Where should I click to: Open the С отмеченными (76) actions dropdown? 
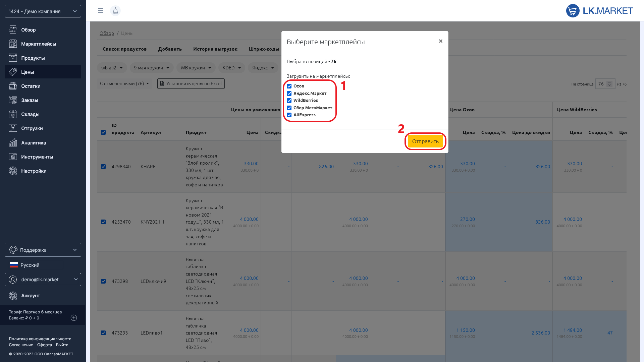[124, 83]
